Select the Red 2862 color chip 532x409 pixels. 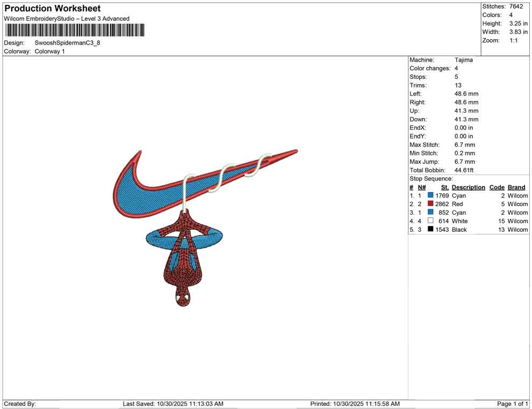click(429, 204)
